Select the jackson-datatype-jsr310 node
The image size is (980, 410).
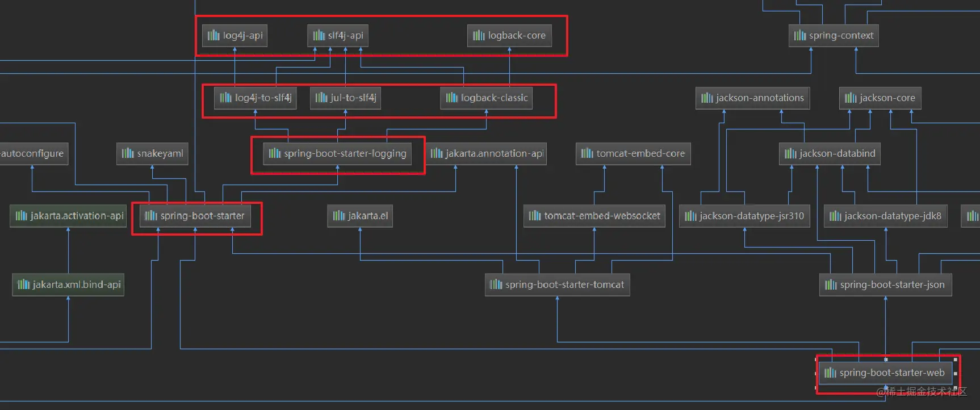pyautogui.click(x=744, y=216)
